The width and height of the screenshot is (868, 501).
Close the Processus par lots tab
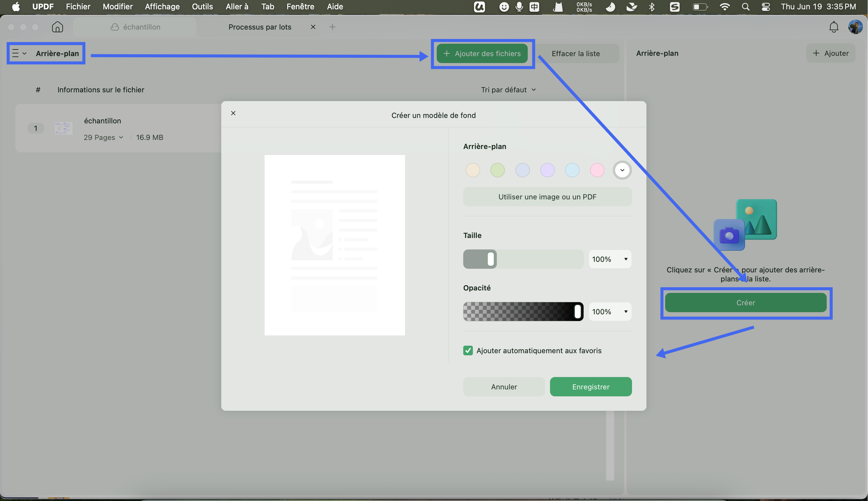pos(313,27)
